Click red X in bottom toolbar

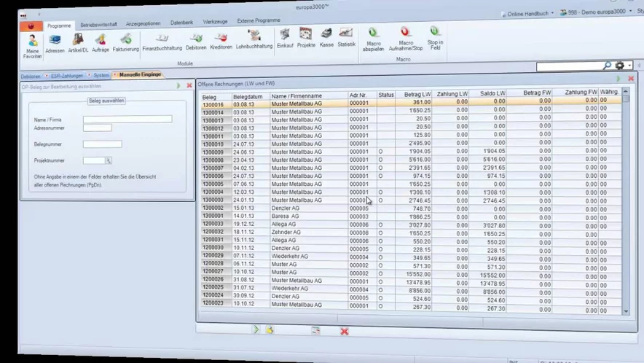345,331
